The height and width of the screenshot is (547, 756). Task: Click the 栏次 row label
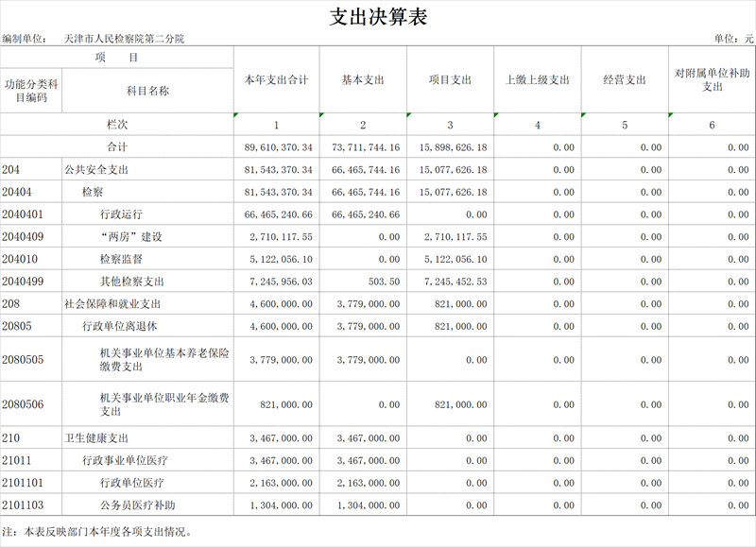click(117, 125)
